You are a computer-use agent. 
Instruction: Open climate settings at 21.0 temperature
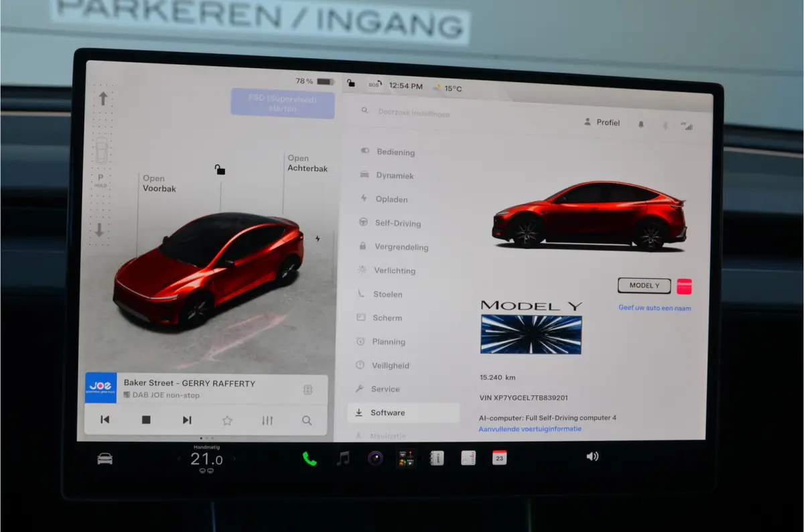206,459
